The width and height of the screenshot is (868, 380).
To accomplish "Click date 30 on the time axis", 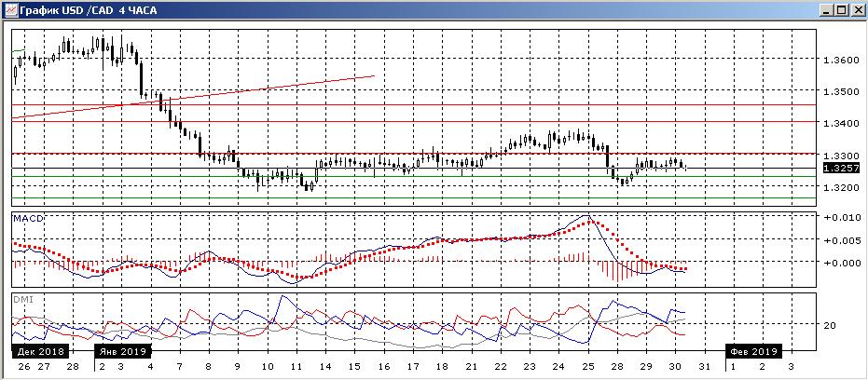I will click(675, 366).
